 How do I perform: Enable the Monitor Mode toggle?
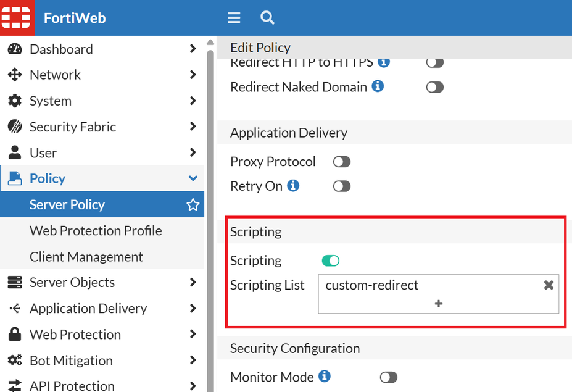pos(389,377)
